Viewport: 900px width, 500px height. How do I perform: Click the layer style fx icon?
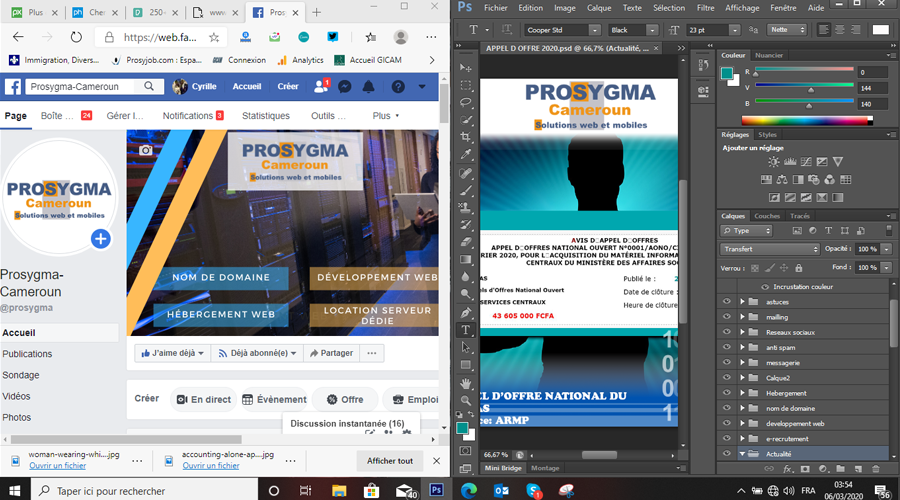click(788, 469)
